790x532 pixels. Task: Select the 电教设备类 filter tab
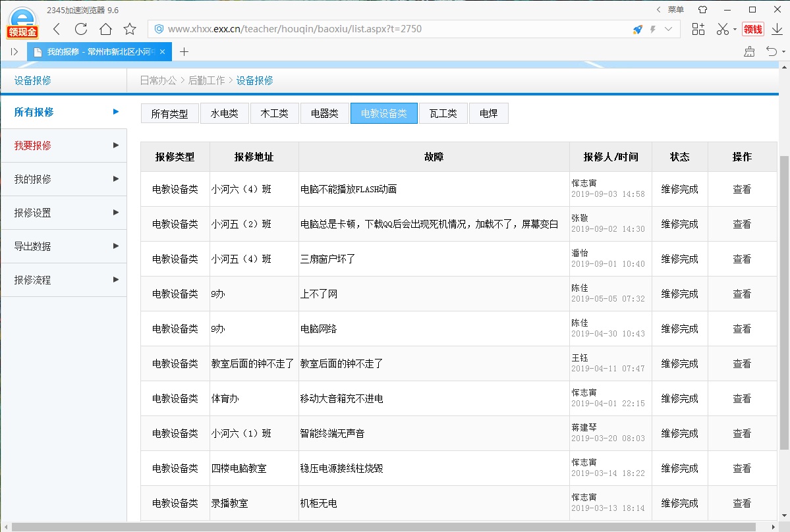click(384, 113)
